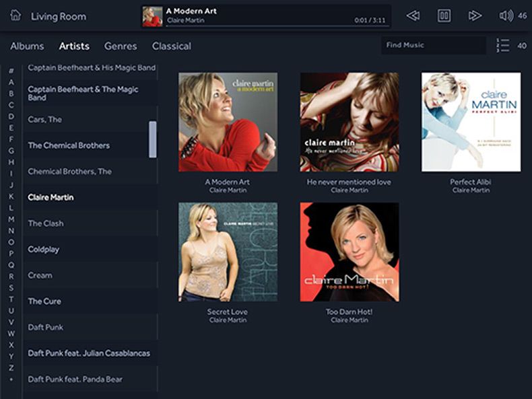The width and height of the screenshot is (532, 399).
Task: Click the Perfect Alibi album title text
Action: coord(471,182)
